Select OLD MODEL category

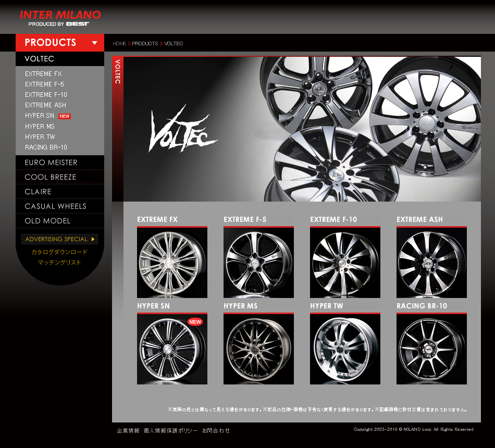coord(60,221)
